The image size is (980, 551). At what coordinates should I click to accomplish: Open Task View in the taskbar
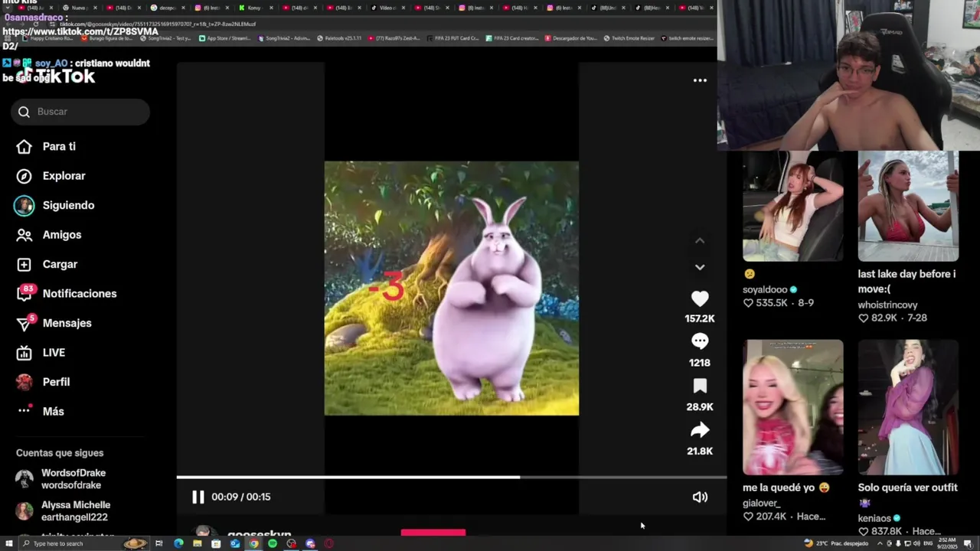pos(159,543)
